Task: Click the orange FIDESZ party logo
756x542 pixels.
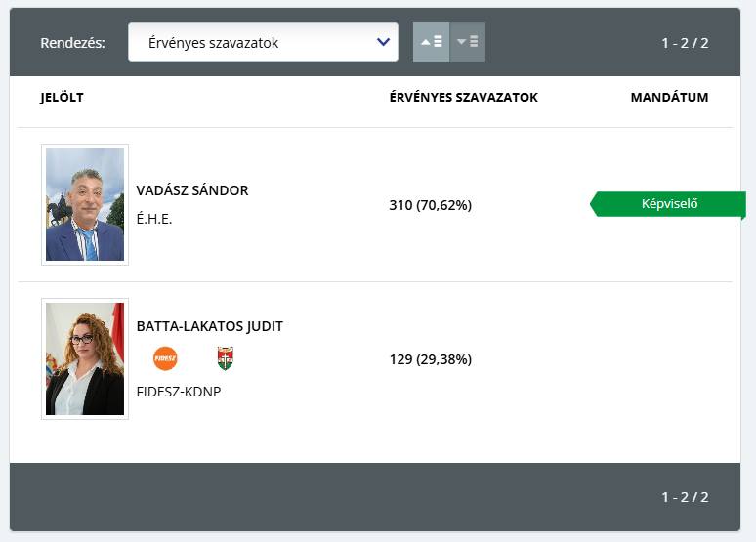Action: point(166,359)
